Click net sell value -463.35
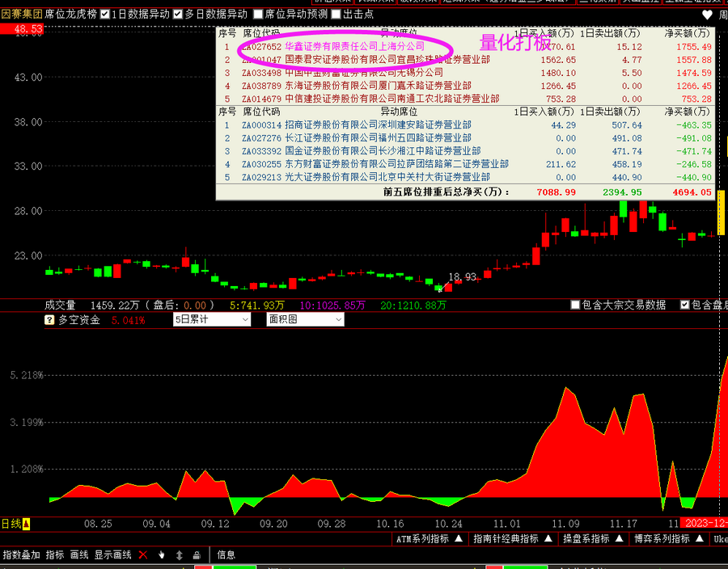728x569 pixels. click(x=694, y=125)
